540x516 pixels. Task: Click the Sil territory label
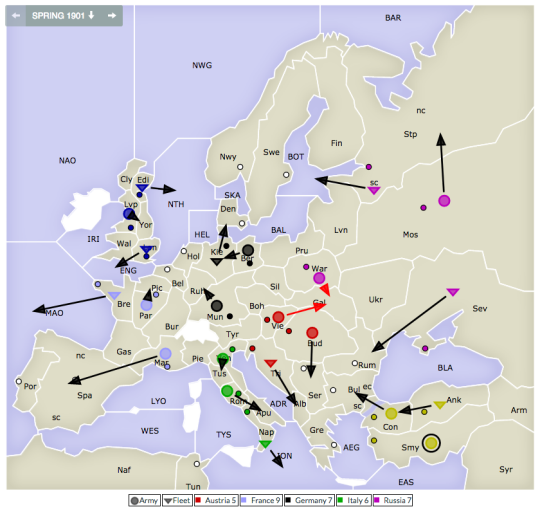click(275, 287)
